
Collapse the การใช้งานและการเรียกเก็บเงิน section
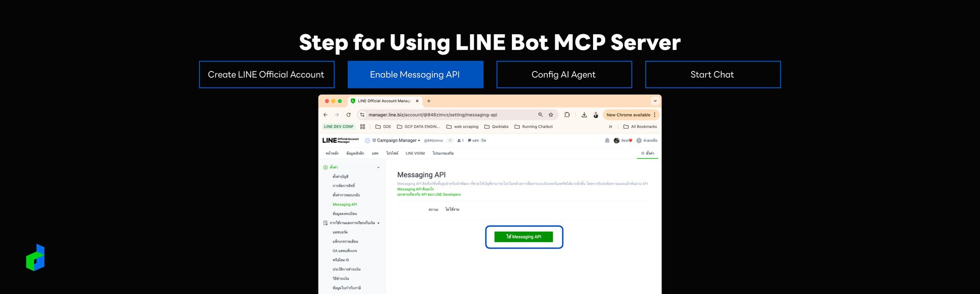pos(378,223)
